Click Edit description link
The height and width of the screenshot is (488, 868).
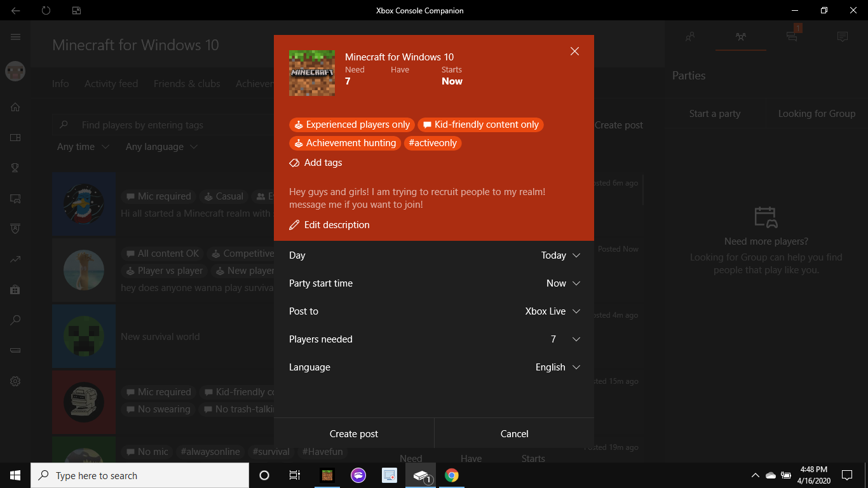329,225
